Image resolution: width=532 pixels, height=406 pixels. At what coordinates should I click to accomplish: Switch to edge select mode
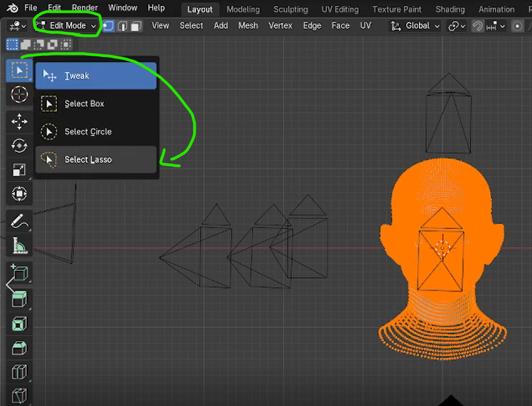(x=122, y=26)
